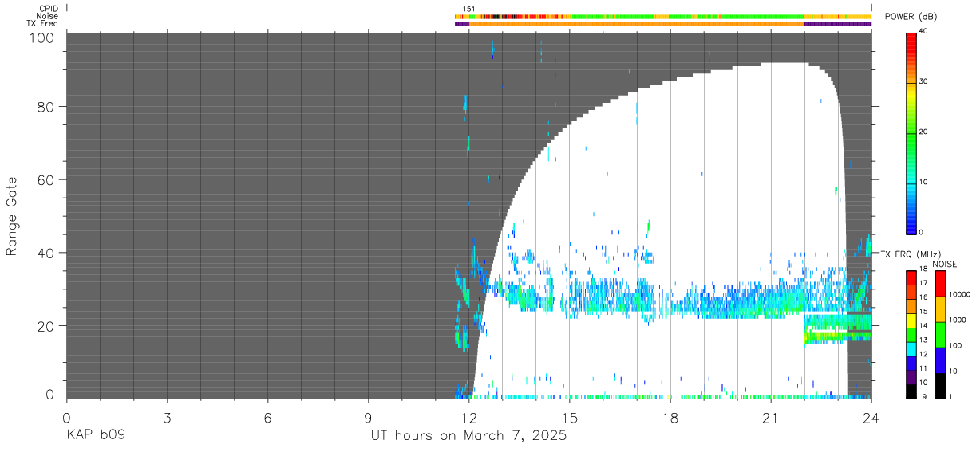Click range gate tick label 100

[42, 37]
